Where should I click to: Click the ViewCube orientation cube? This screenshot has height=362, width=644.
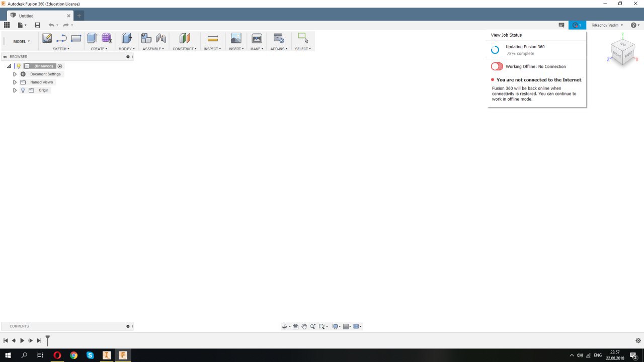(x=622, y=51)
